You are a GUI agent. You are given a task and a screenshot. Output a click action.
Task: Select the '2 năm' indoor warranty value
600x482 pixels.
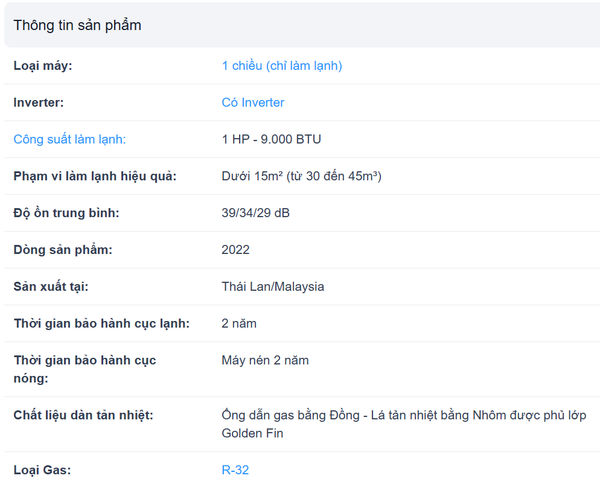click(x=239, y=324)
